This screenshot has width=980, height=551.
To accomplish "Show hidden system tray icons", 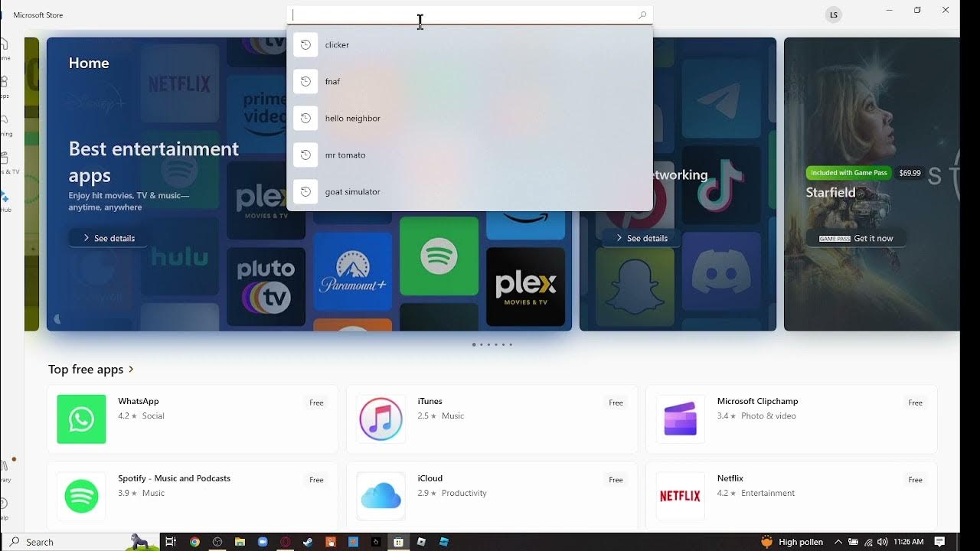I will (x=838, y=542).
